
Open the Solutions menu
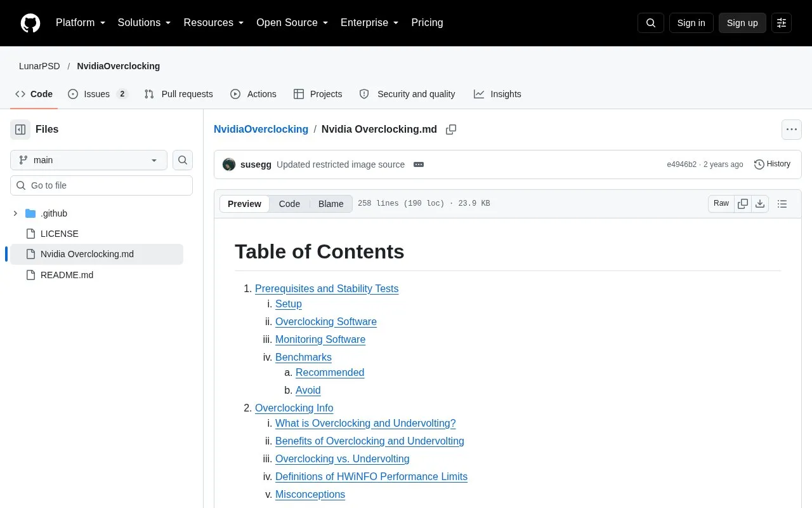pyautogui.click(x=145, y=23)
